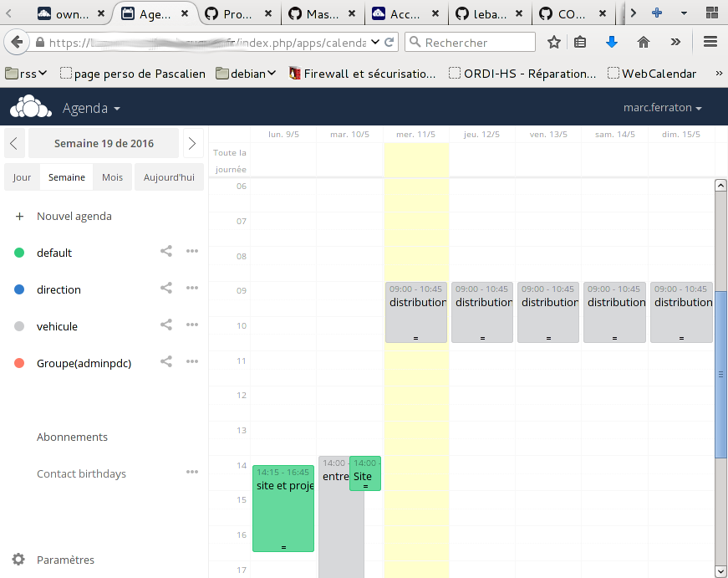Toggle vehicule calendar grey dot
The image size is (728, 578).
19,326
